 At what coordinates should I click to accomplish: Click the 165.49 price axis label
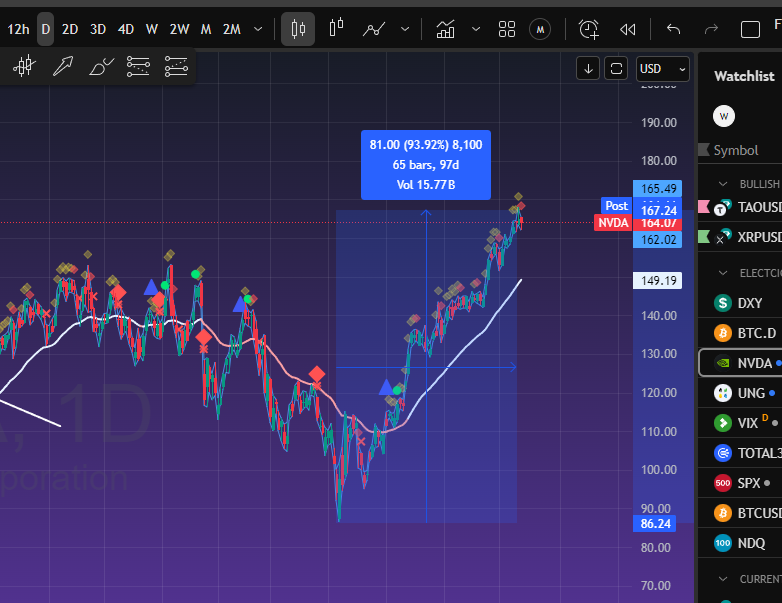[657, 189]
